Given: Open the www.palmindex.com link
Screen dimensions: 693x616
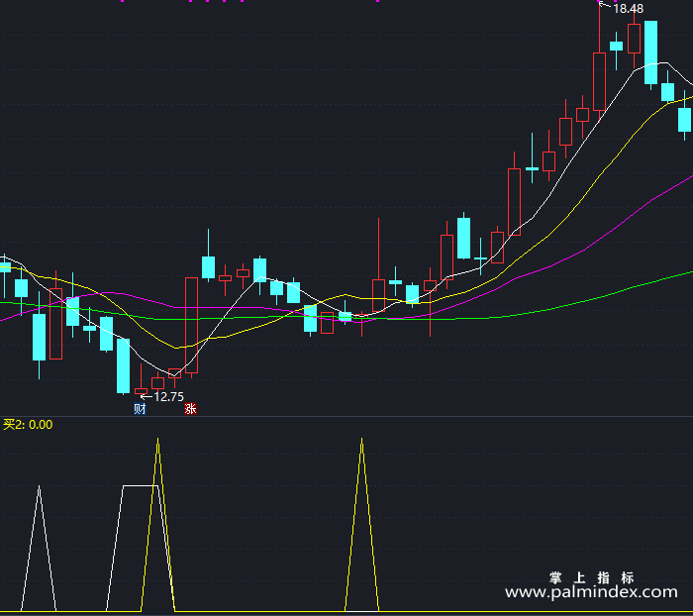Looking at the screenshot, I should 591,591.
